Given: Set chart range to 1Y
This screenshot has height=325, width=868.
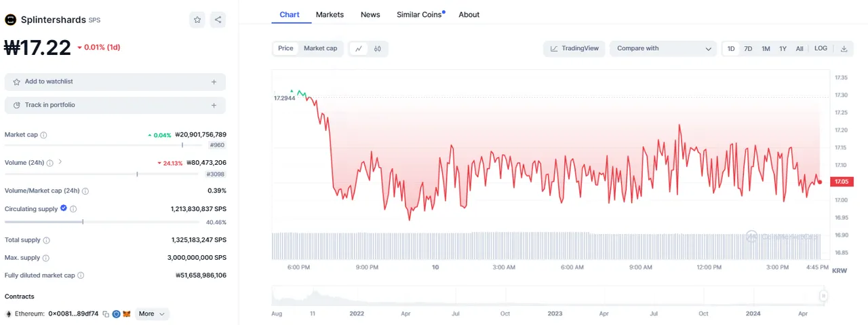Looking at the screenshot, I should [783, 48].
